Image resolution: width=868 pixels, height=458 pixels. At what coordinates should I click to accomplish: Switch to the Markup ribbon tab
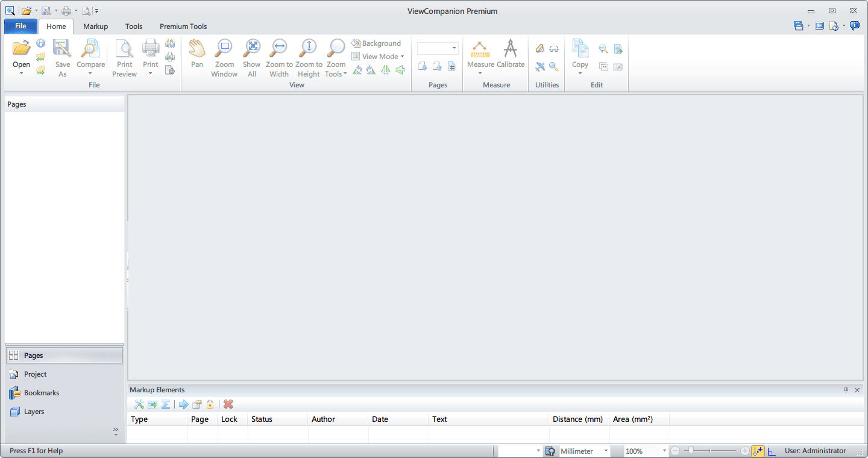coord(95,27)
